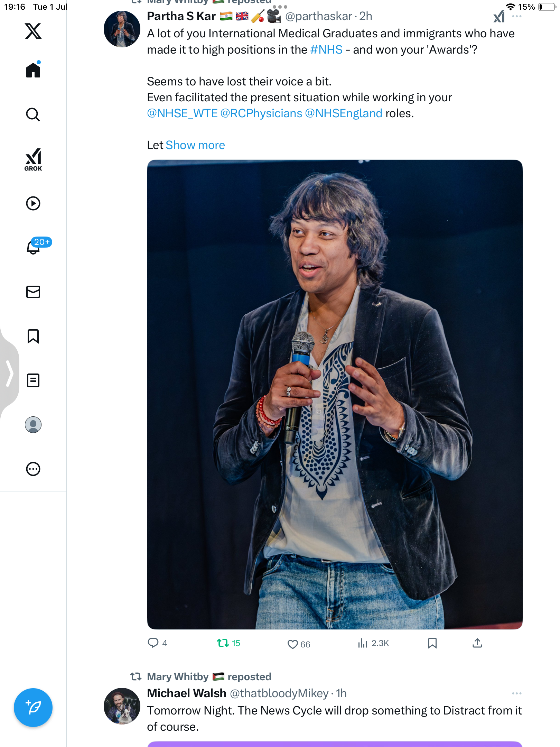This screenshot has height=747, width=560.
Task: Open Grok from the sidebar
Action: pos(33,159)
